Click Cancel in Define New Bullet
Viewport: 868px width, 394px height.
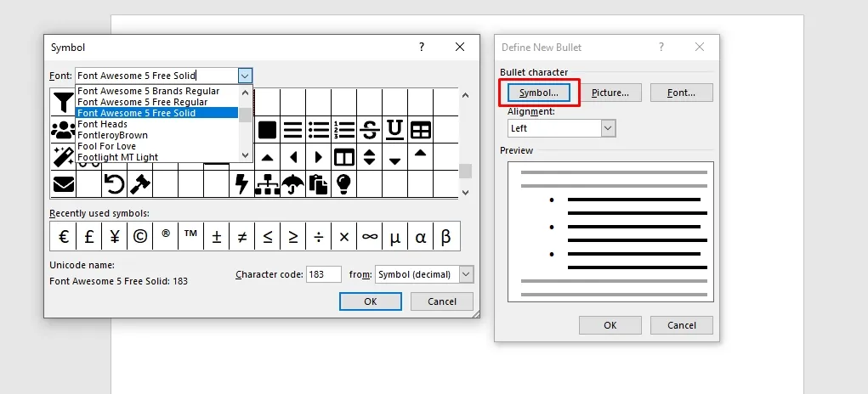click(682, 325)
